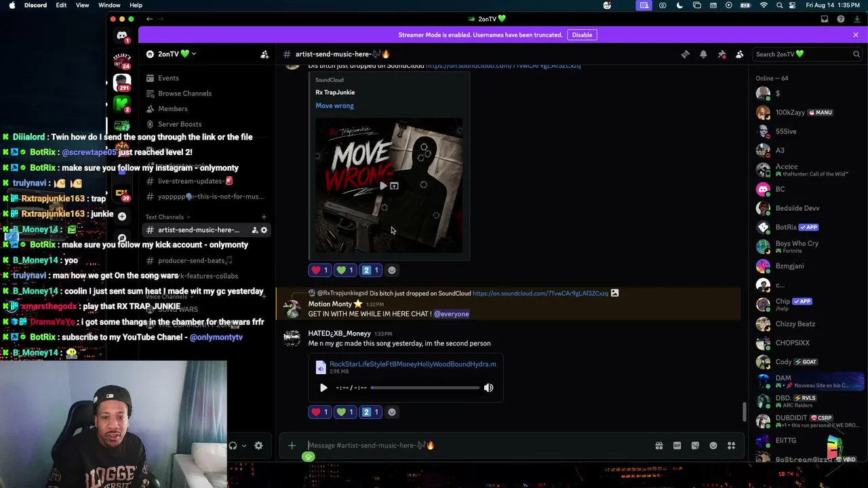Click the @everyone mention
Image resolution: width=868 pixels, height=488 pixels.
tap(451, 314)
